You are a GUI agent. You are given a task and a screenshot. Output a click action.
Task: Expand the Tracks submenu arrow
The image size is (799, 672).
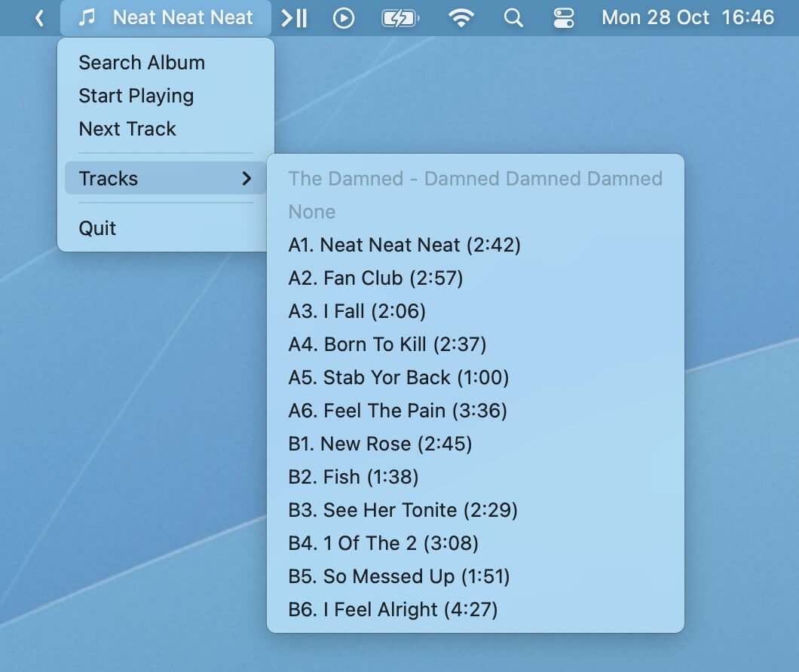click(x=246, y=179)
